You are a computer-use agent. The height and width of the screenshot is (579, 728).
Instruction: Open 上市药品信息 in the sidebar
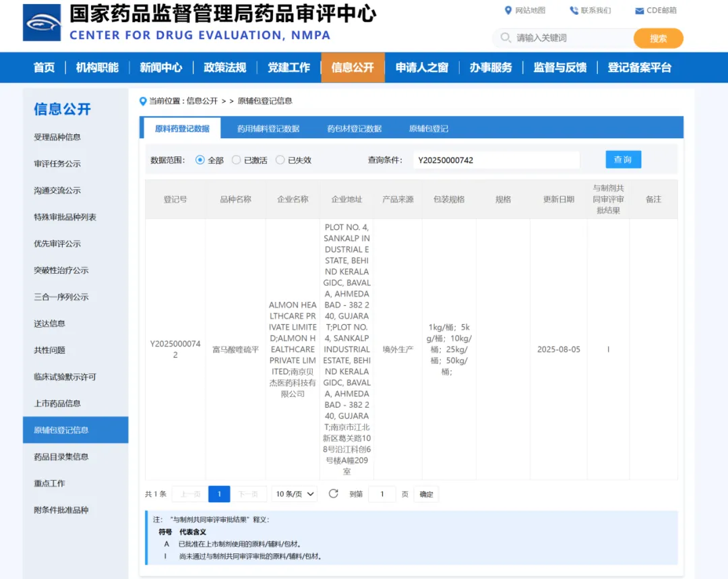(x=57, y=403)
